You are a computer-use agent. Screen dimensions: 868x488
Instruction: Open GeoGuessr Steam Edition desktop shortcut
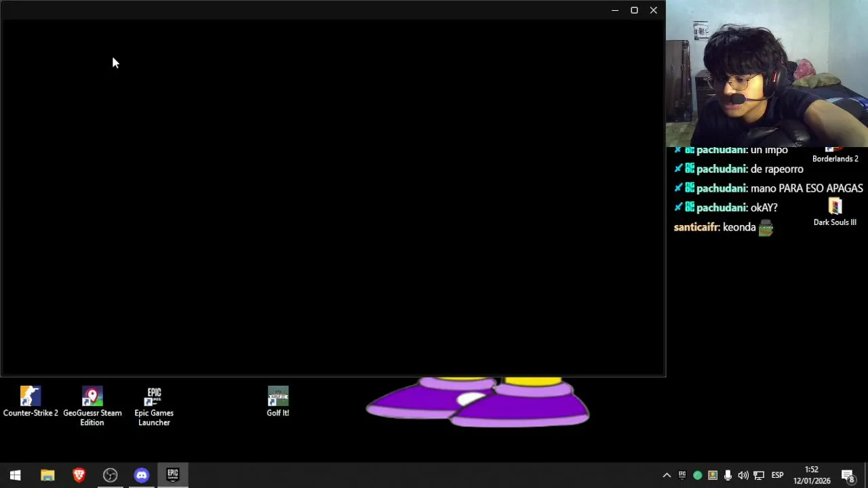(x=92, y=407)
